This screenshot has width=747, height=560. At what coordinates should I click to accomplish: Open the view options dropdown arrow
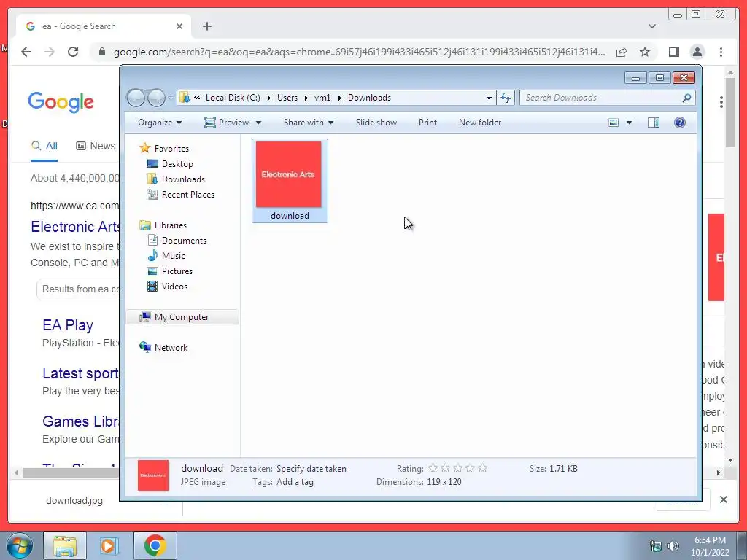pos(629,122)
